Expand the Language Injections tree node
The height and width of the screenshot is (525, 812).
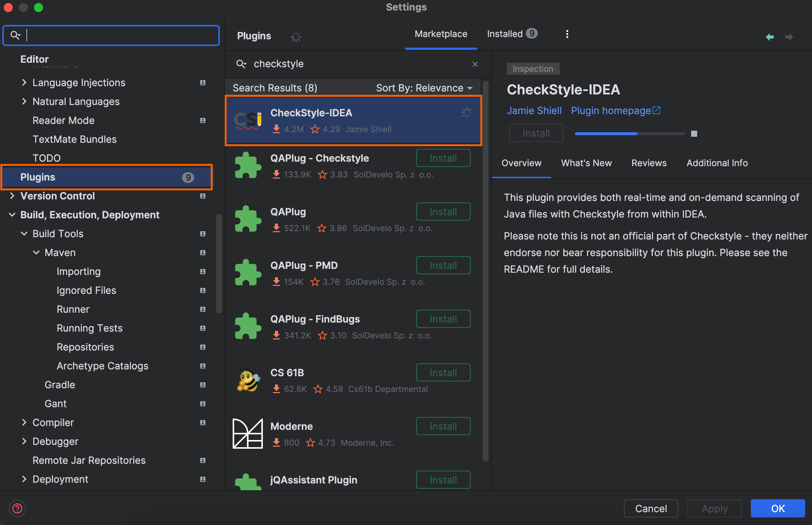click(x=24, y=82)
